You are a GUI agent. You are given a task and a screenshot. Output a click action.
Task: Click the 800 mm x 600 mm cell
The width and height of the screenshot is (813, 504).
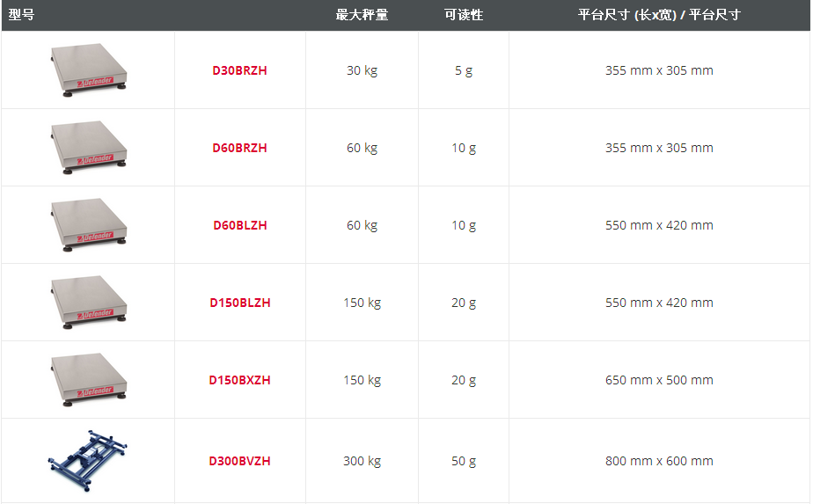pyautogui.click(x=659, y=461)
